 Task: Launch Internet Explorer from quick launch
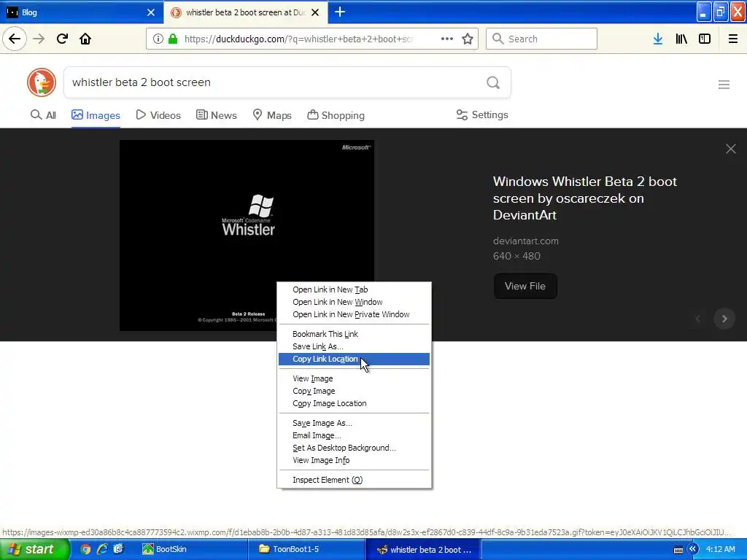pos(101,549)
